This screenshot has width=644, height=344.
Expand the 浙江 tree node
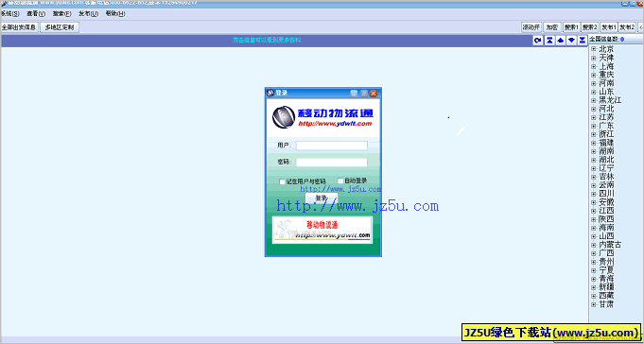click(593, 134)
